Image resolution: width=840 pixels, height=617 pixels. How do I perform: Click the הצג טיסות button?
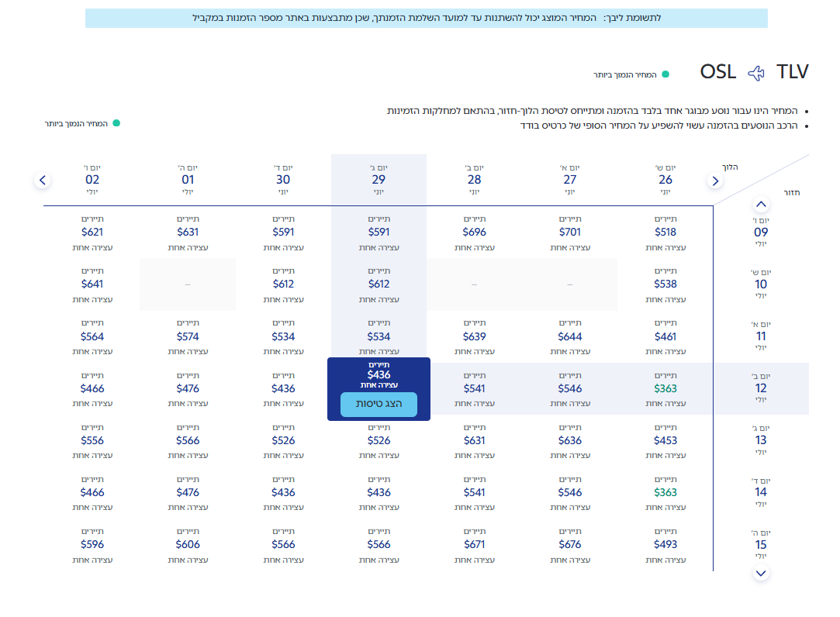pos(379,404)
